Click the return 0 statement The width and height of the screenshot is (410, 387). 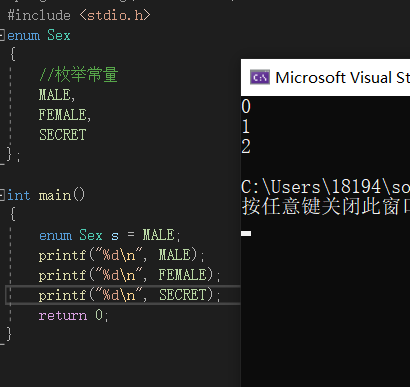[x=73, y=315]
